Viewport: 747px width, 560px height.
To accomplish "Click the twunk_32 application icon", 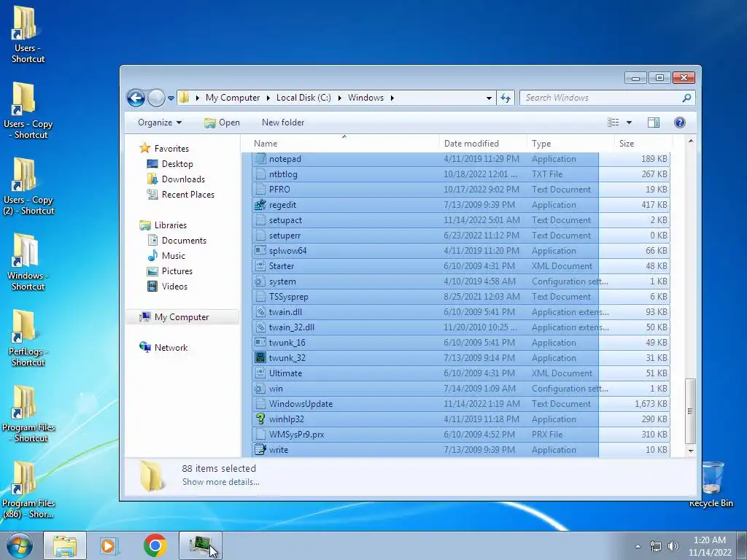I will click(260, 358).
